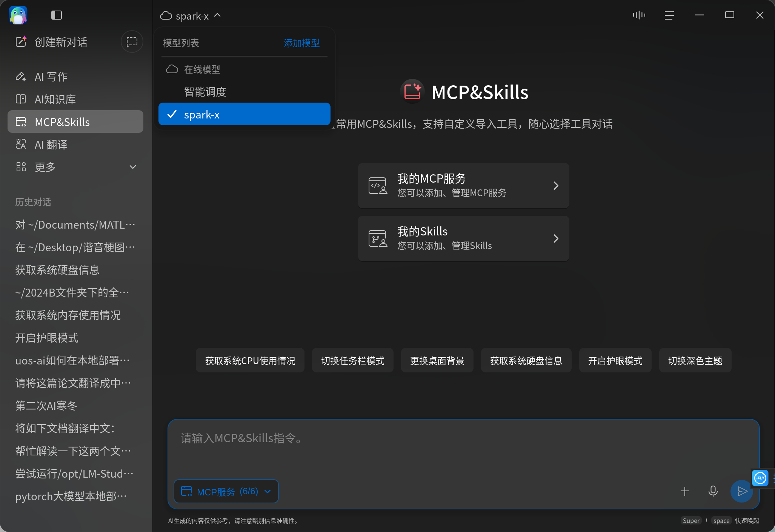Open the voice waveform icon in title bar
Viewport: 775px width, 532px height.
pyautogui.click(x=639, y=15)
